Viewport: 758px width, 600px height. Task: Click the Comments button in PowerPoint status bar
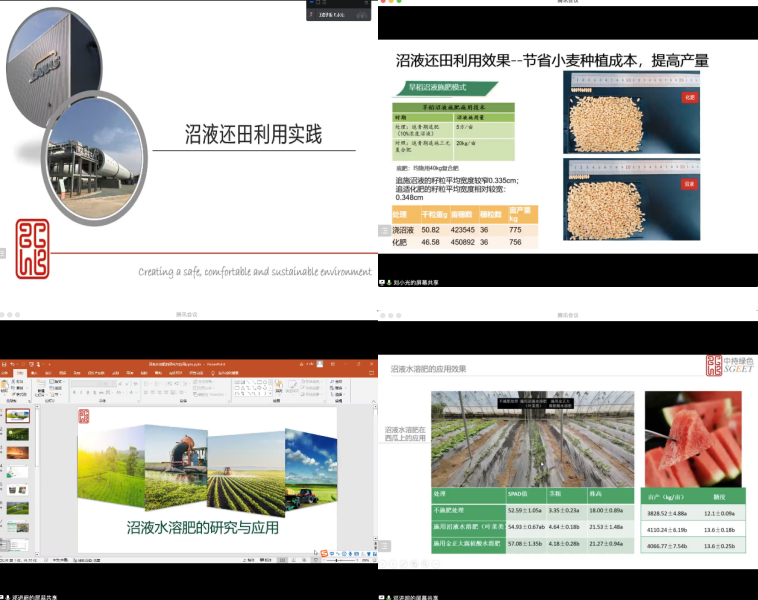[266, 560]
